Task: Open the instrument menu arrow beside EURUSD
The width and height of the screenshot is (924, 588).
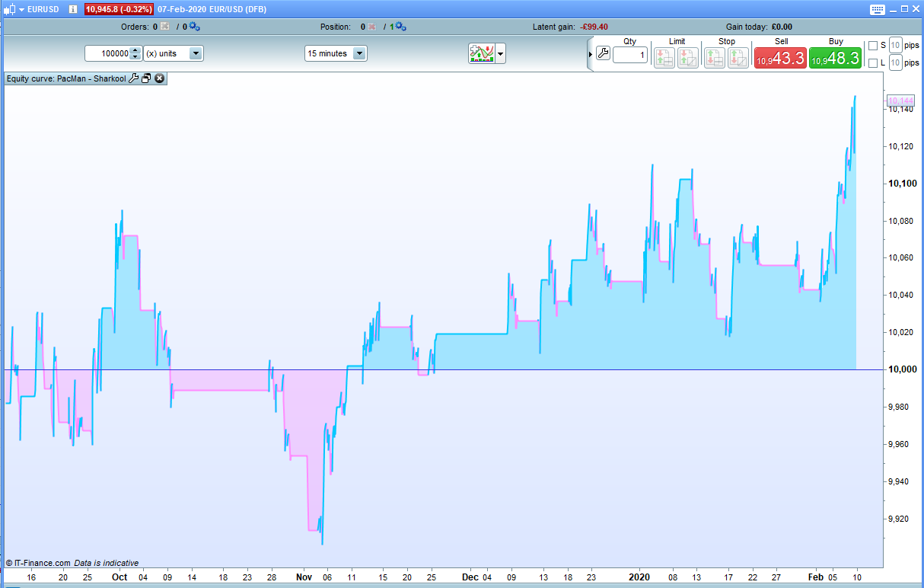Action: coord(21,9)
